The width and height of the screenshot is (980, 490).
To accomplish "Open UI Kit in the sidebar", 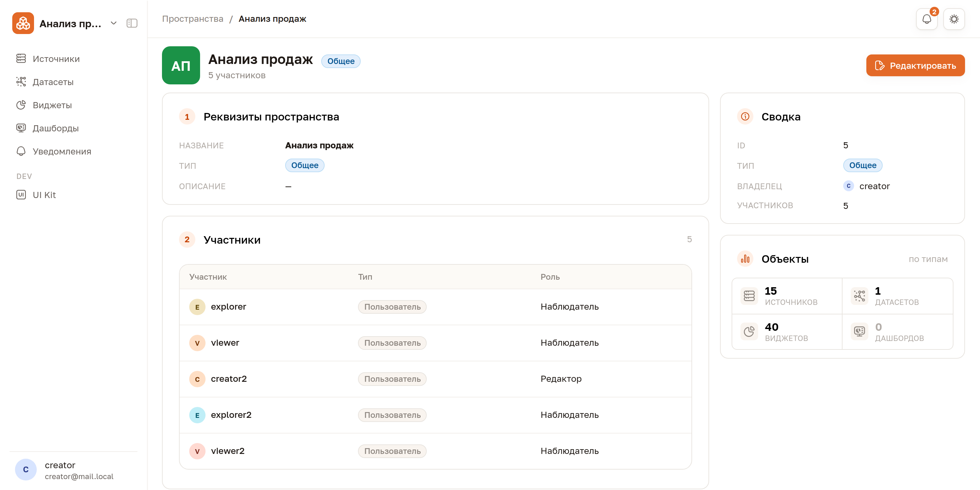I will click(73, 195).
